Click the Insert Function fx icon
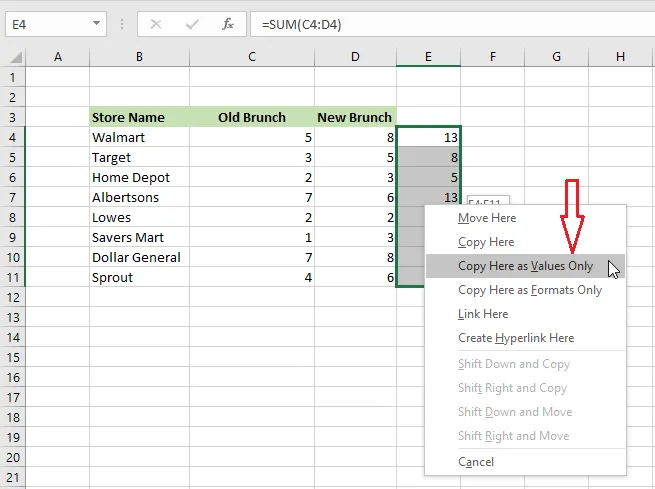Image resolution: width=655 pixels, height=489 pixels. tap(228, 24)
